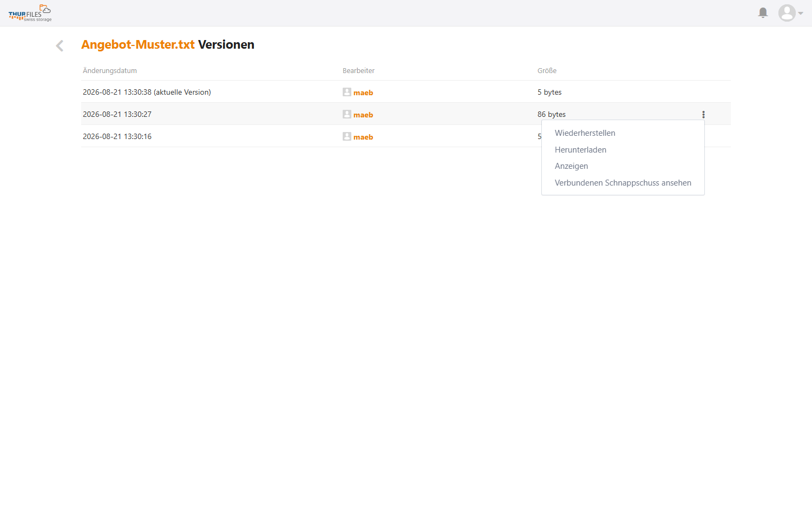Choose Wiederherstellen from the context menu

pos(585,133)
